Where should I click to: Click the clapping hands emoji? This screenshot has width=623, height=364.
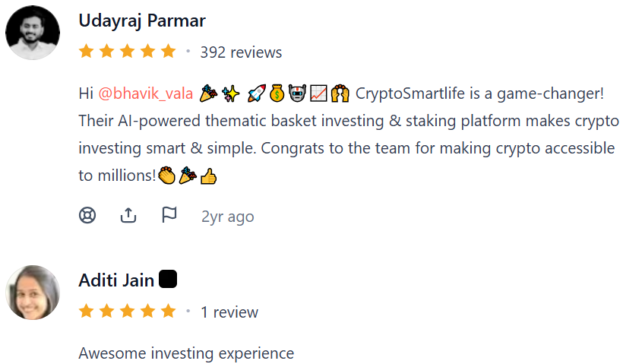(167, 176)
